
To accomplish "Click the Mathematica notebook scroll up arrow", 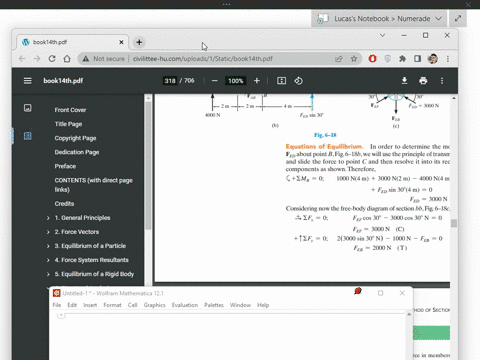I will pyautogui.click(x=409, y=314).
